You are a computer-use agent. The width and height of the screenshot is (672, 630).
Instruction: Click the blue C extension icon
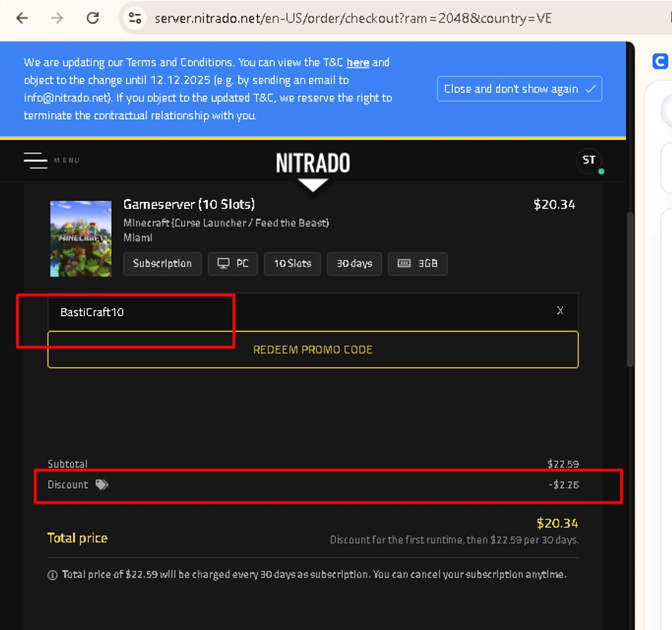pyautogui.click(x=660, y=61)
